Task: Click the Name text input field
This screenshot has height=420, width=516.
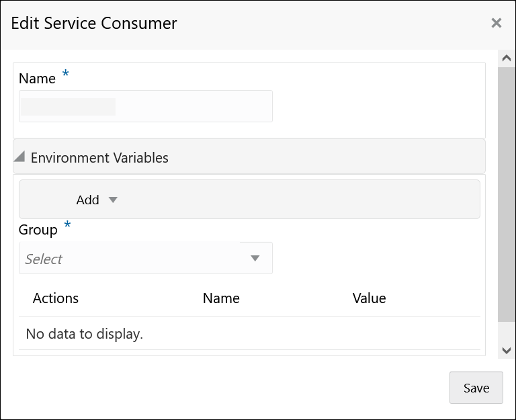Action: tap(146, 106)
